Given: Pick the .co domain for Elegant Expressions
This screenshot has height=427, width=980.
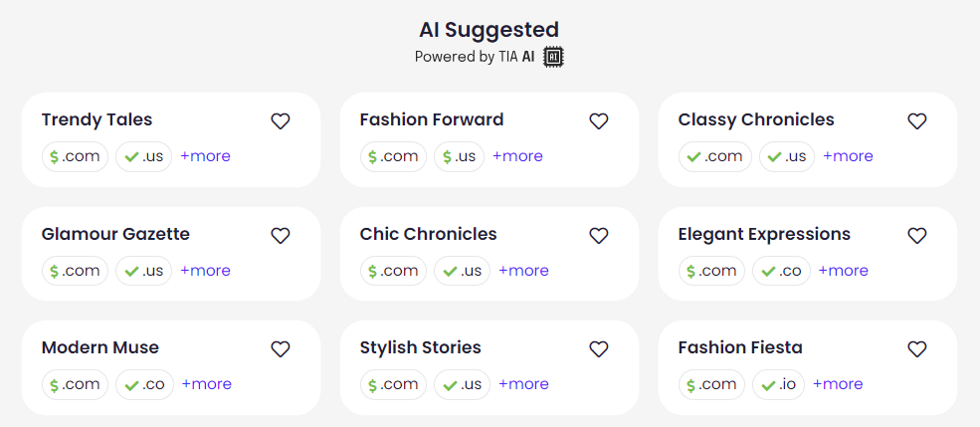Looking at the screenshot, I should tap(781, 271).
